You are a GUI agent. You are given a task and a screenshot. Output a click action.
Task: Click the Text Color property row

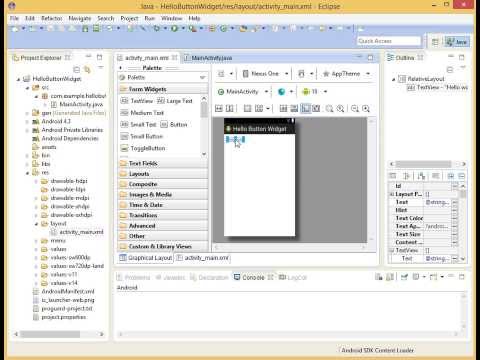coord(422,218)
